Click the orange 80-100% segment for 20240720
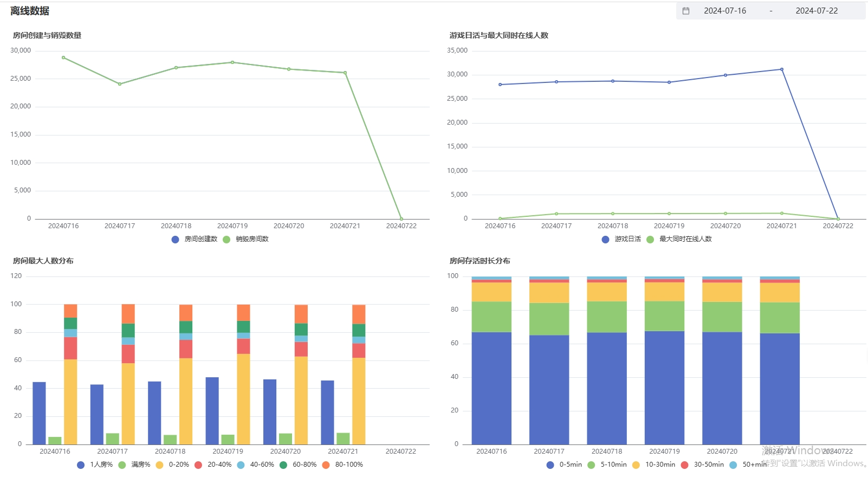Viewport: 868px width, 477px height. [x=301, y=314]
